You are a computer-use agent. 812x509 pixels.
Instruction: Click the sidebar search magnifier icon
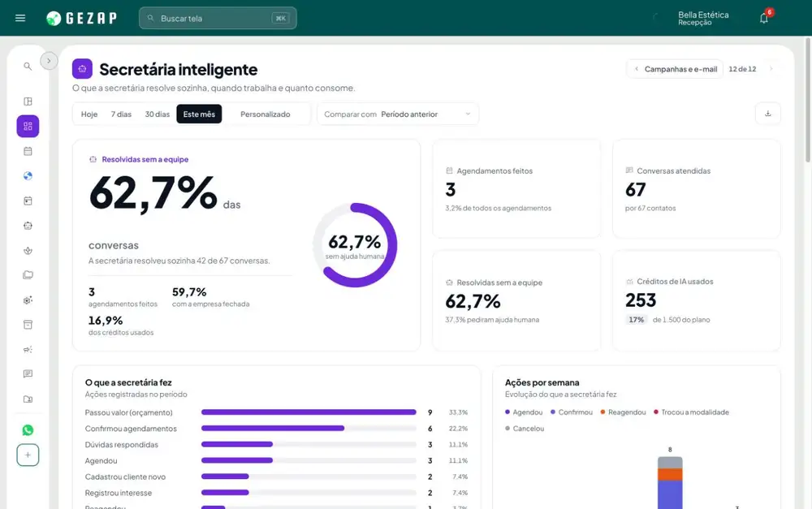[28, 67]
